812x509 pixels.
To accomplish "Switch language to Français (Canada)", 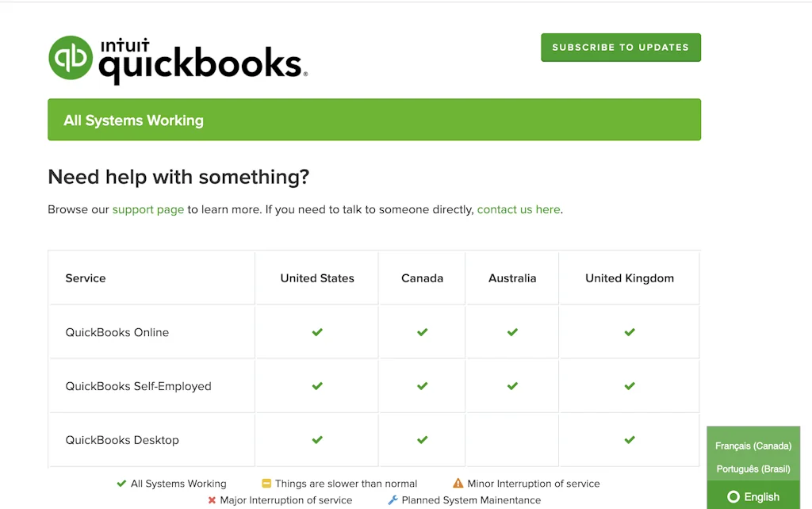I will tap(753, 446).
